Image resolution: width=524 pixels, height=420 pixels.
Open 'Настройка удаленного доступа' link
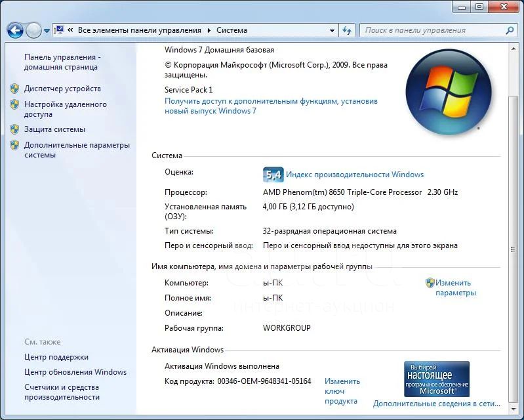pyautogui.click(x=65, y=109)
